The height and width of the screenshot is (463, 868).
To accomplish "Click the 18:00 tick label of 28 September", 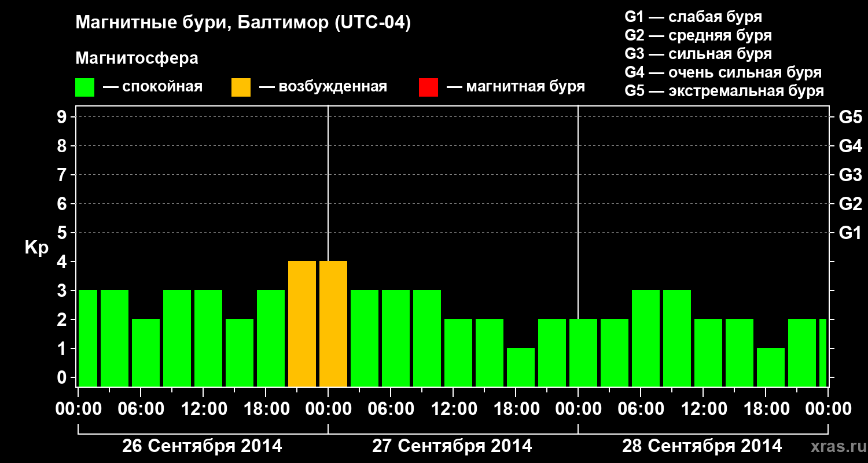I will coord(766,409).
